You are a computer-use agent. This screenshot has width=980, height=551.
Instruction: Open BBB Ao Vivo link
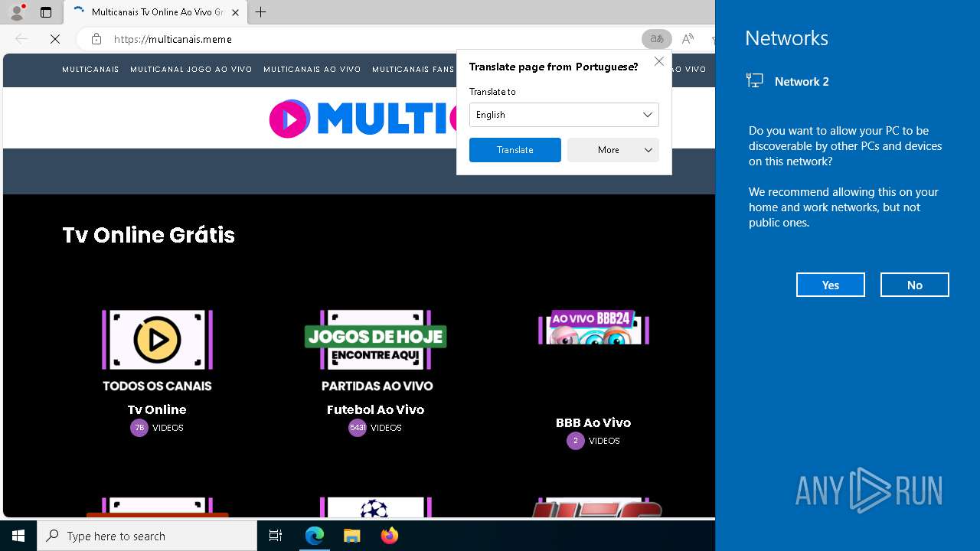pos(593,422)
